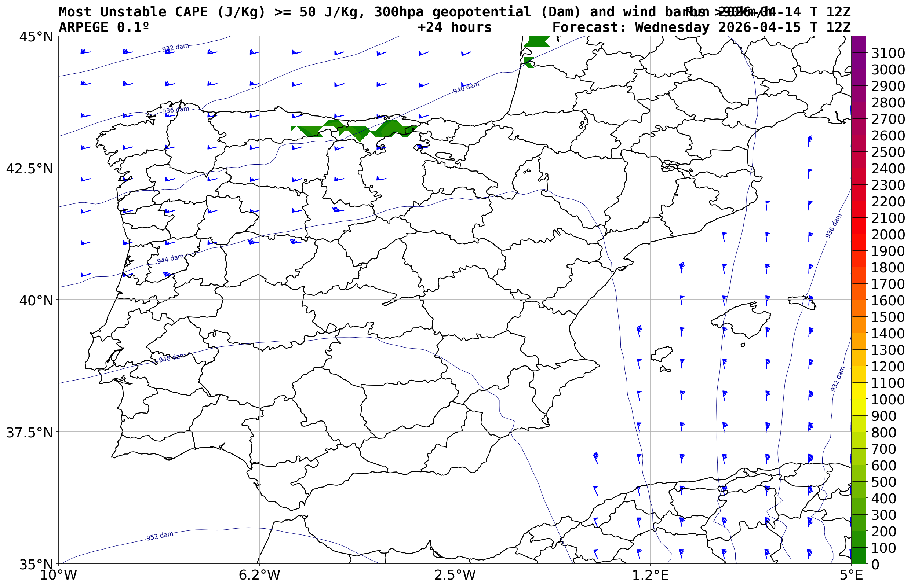Click the green 100 level on color bar

(x=858, y=548)
